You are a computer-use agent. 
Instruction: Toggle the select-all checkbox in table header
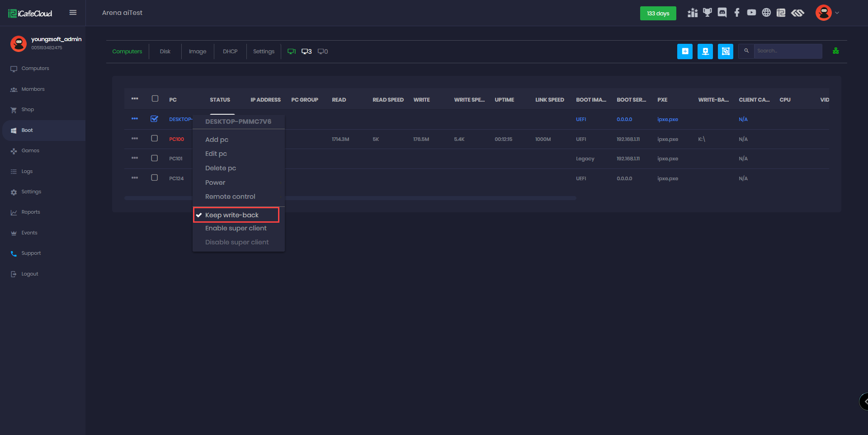155,98
